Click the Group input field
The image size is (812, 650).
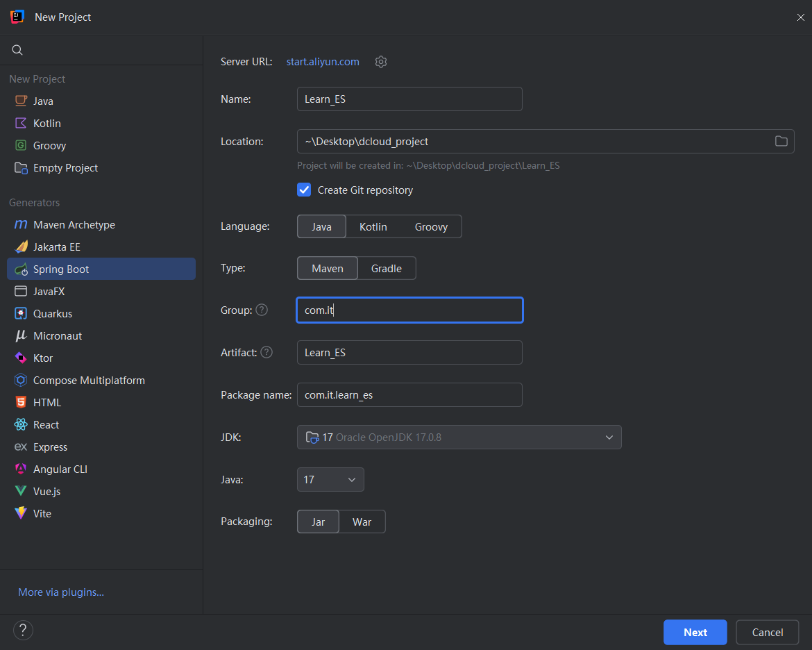(x=409, y=310)
